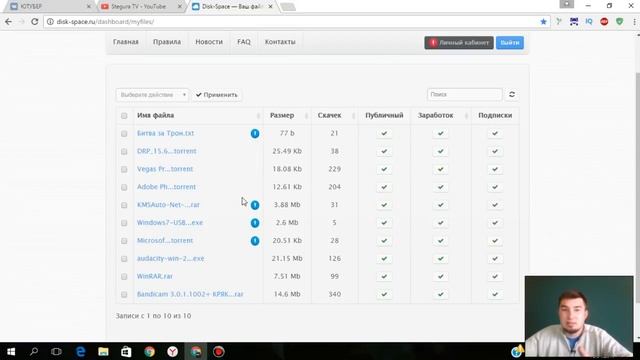Viewport: 640px width, 360px height.
Task: Click the Выйти button
Action: [510, 42]
